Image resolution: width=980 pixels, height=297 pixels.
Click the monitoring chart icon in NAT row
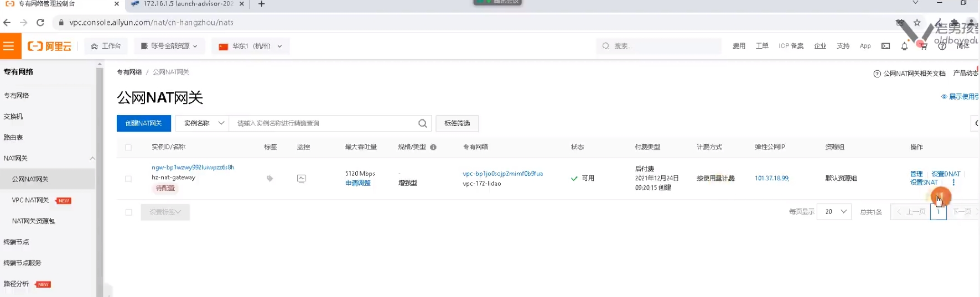tap(302, 178)
